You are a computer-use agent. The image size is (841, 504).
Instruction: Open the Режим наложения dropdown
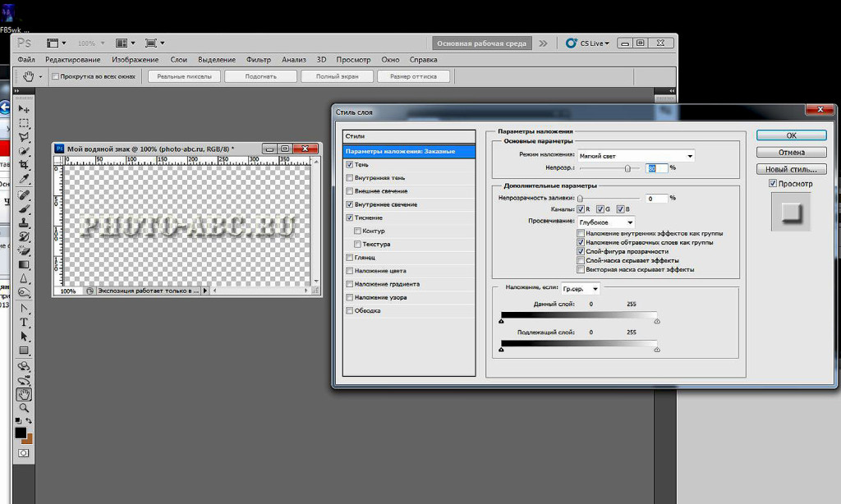click(636, 156)
